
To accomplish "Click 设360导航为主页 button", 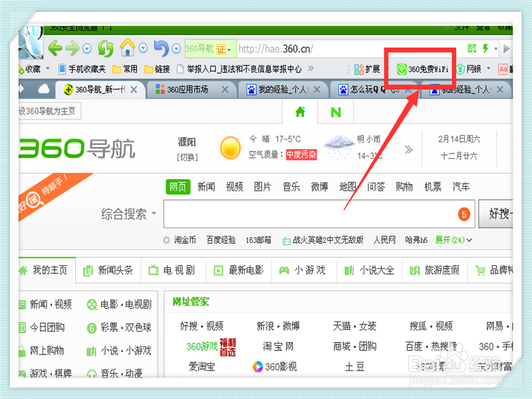I will click(x=49, y=111).
